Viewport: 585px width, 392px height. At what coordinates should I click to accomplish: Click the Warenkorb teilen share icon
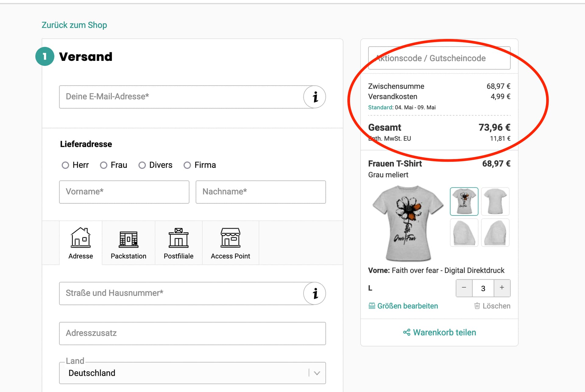coord(406,332)
